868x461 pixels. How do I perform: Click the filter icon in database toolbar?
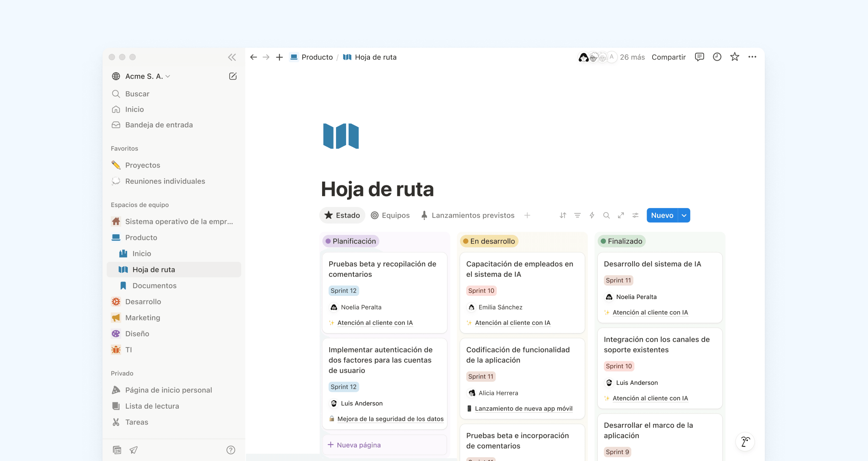pos(577,215)
